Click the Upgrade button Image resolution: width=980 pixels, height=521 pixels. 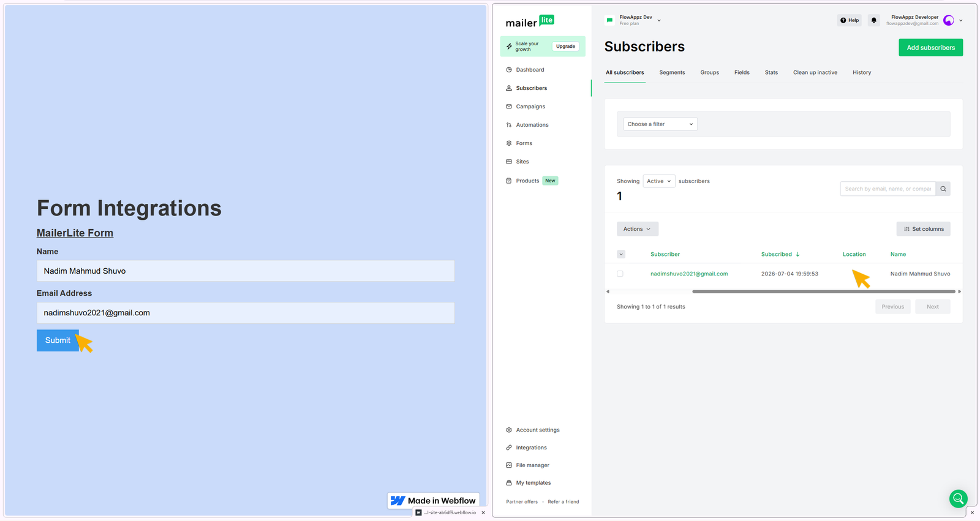pyautogui.click(x=565, y=47)
